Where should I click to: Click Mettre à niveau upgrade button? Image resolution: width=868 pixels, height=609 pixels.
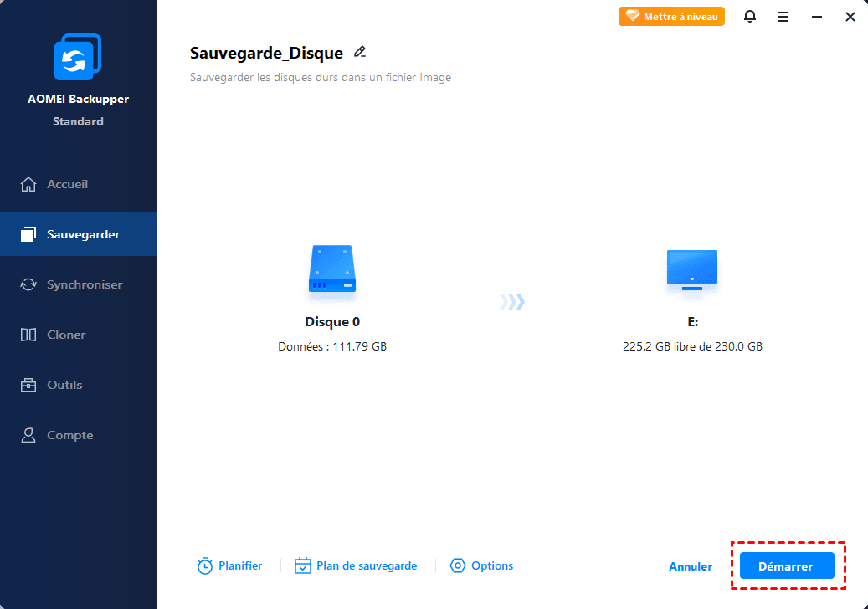tap(671, 17)
